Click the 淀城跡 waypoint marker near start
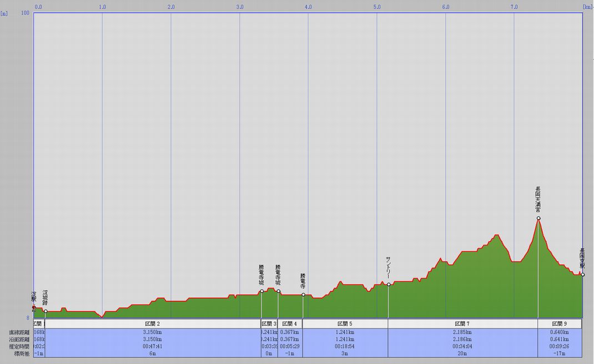Screen dimensions: 594x364 point(46,311)
